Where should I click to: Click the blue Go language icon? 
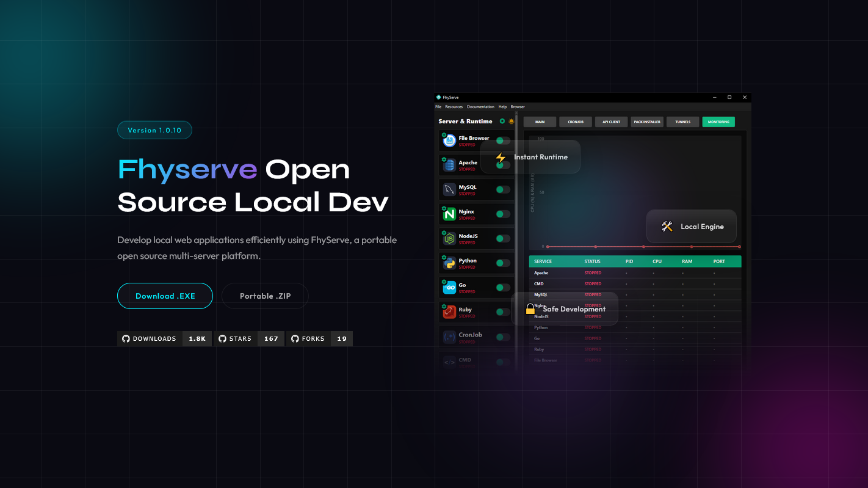click(x=449, y=288)
